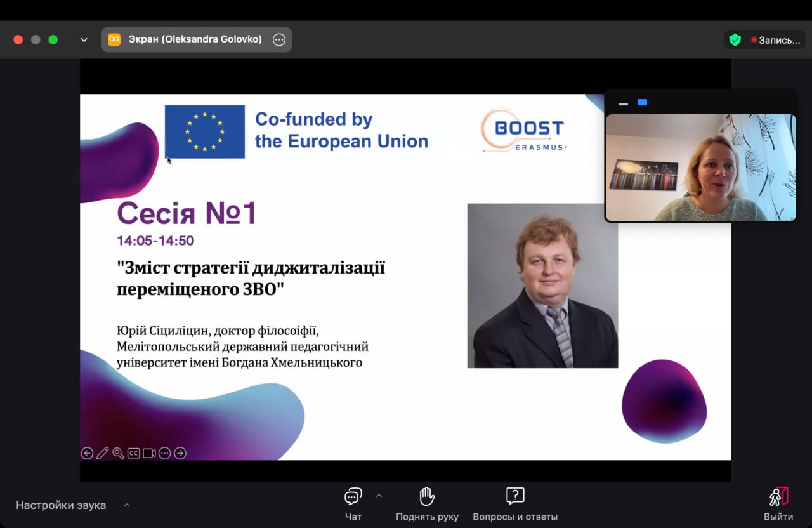Click Выйти to leave the webinar

778,504
